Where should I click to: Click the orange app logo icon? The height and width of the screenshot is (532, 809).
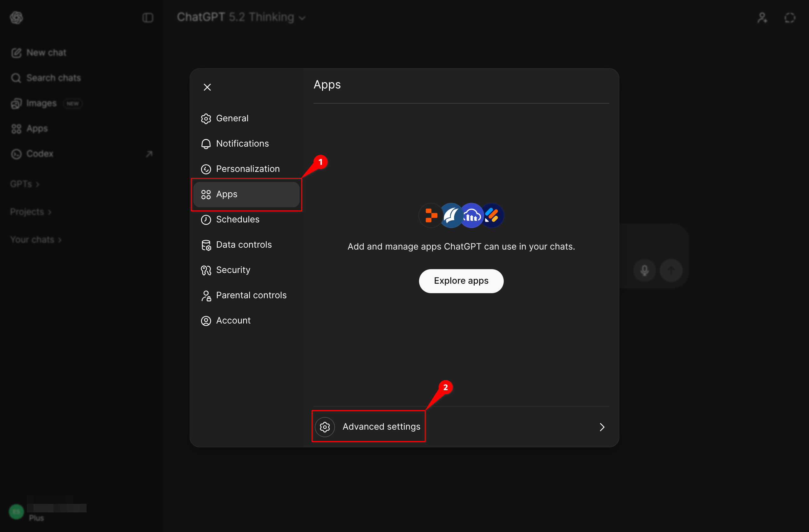(431, 215)
